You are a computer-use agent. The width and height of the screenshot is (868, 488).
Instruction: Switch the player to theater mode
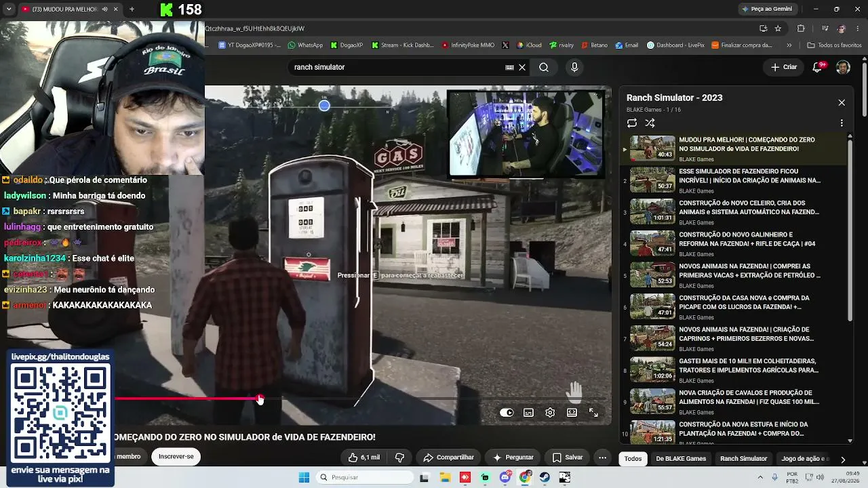(x=572, y=412)
